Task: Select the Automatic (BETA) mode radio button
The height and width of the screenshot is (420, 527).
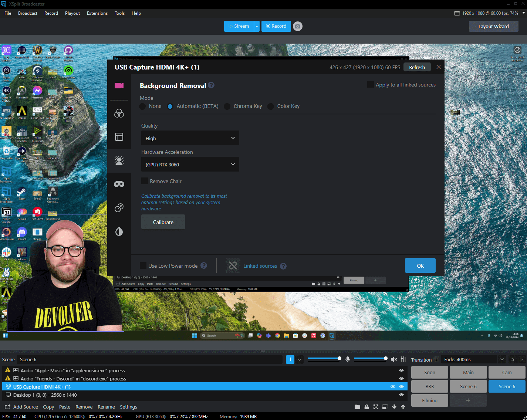Action: click(x=170, y=106)
